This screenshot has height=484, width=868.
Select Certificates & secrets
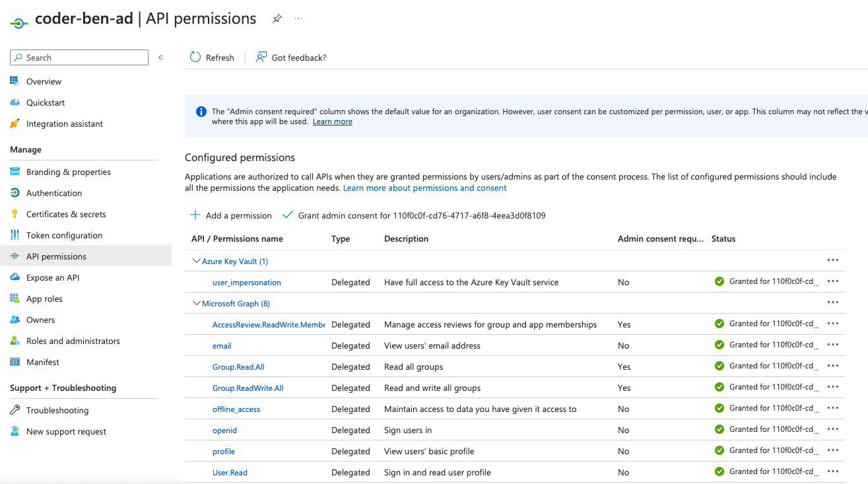point(64,213)
